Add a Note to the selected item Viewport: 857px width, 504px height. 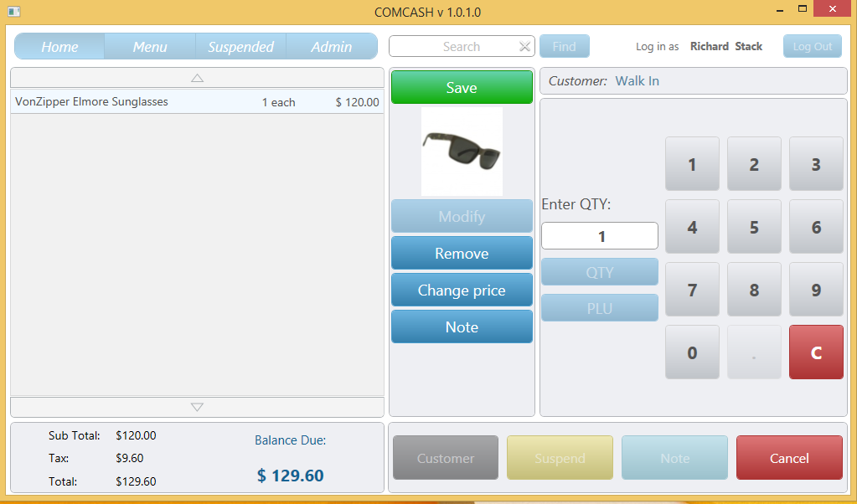point(461,326)
